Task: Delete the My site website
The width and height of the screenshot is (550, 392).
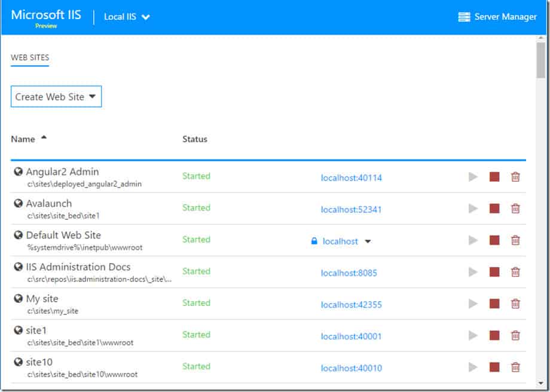Action: click(515, 304)
